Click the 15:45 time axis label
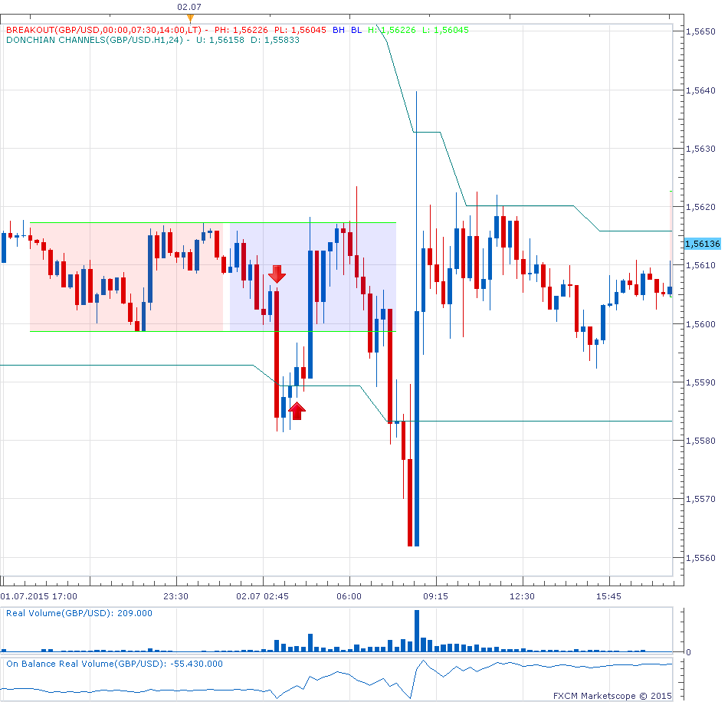Image resolution: width=728 pixels, height=702 pixels. [608, 596]
